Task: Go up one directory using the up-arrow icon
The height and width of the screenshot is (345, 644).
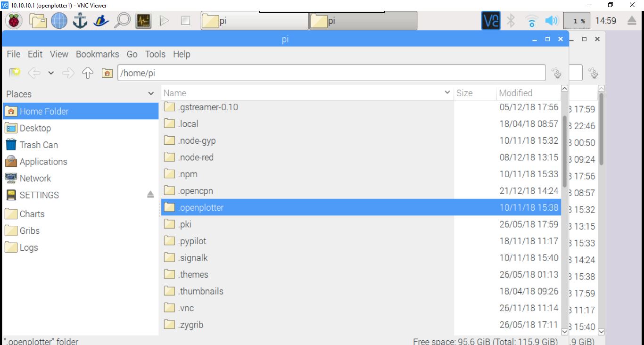Action: tap(88, 73)
